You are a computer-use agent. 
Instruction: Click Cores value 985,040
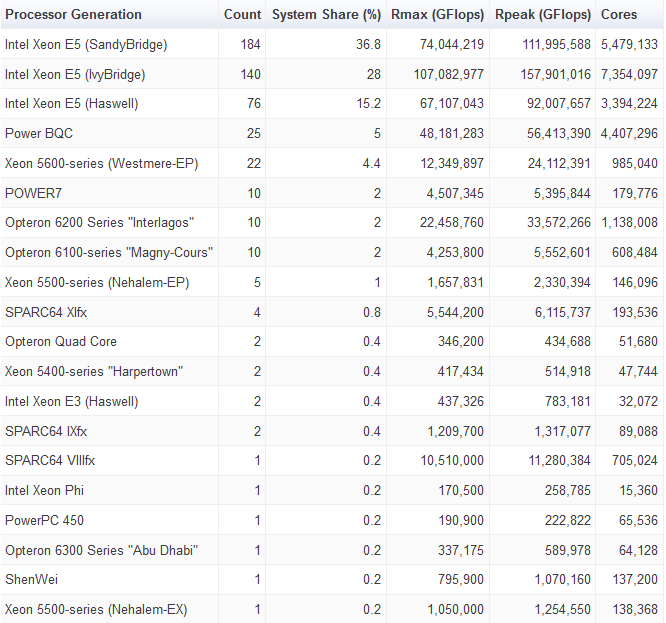(635, 164)
